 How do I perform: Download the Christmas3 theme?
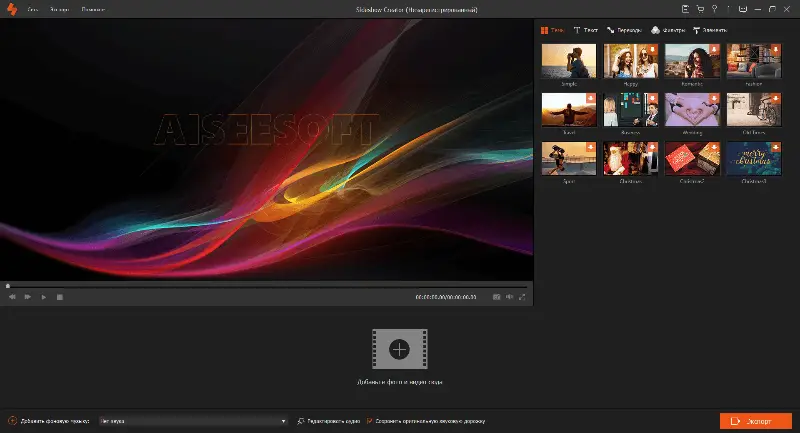coord(776,147)
